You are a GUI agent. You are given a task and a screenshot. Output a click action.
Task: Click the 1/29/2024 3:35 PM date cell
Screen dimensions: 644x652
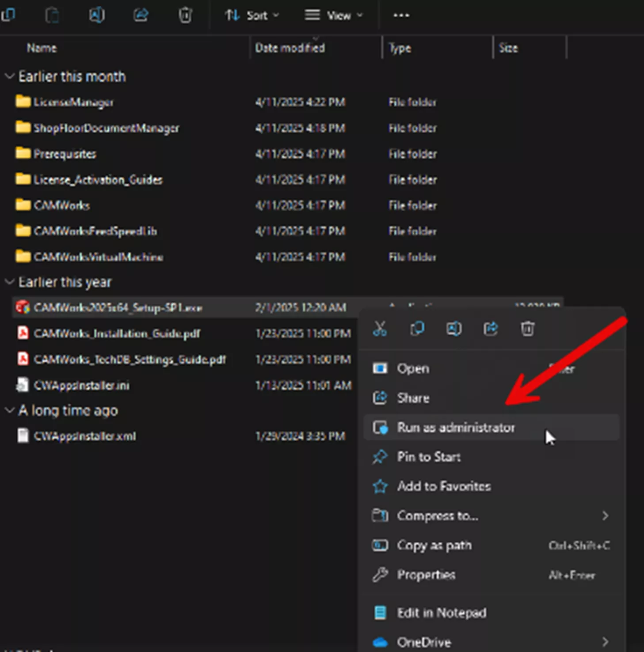pyautogui.click(x=300, y=436)
